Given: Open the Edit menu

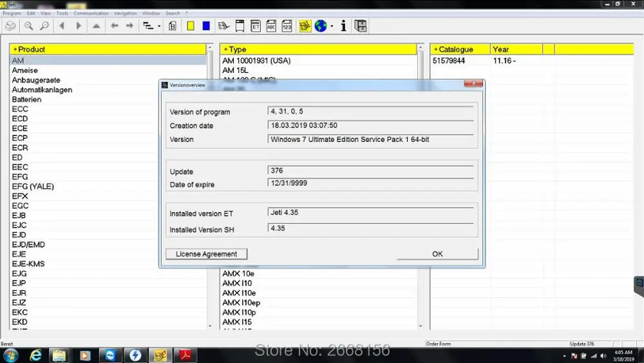Looking at the screenshot, I should pyautogui.click(x=31, y=13).
